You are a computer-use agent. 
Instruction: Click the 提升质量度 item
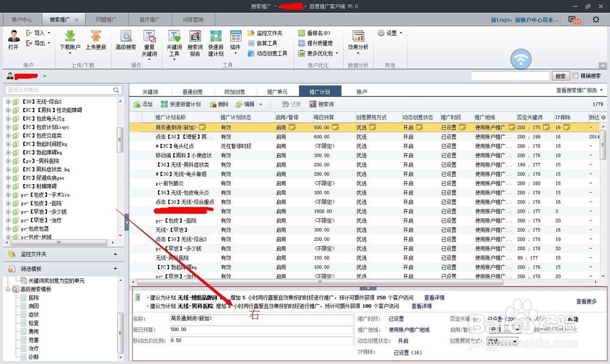315,43
